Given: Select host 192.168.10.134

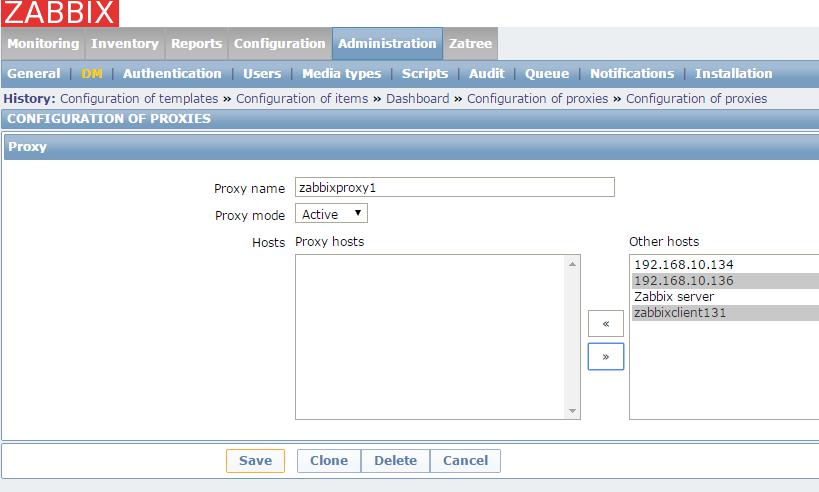Looking at the screenshot, I should point(725,265).
